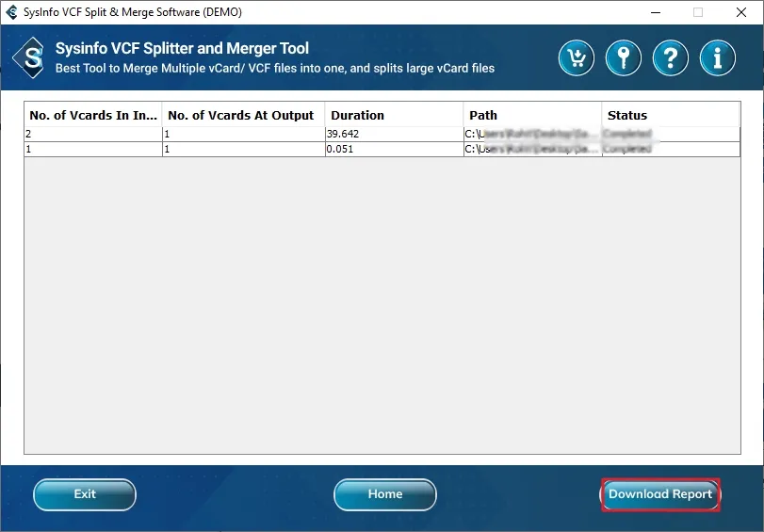The image size is (764, 532).
Task: Click the title bar app icon
Action: click(x=11, y=12)
